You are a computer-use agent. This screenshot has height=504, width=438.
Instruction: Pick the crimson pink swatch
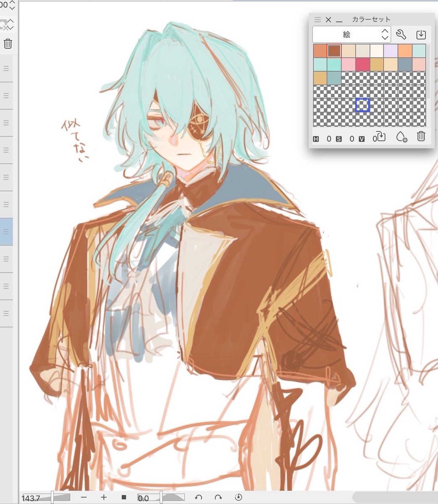362,65
